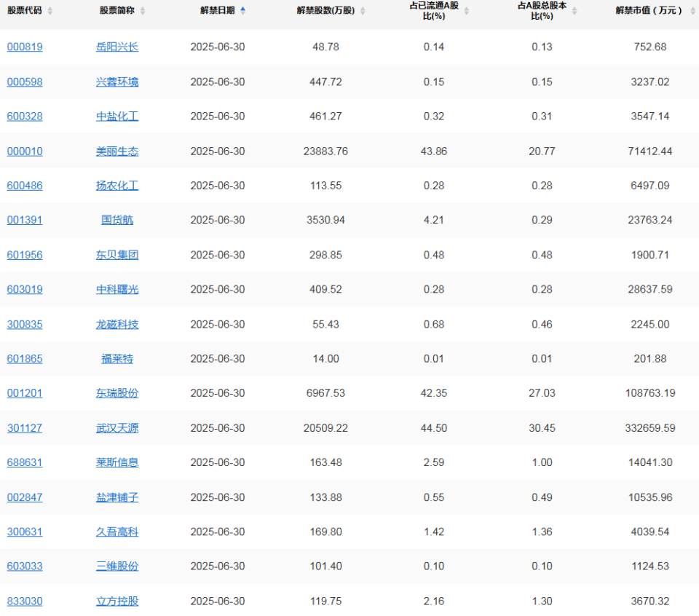The width and height of the screenshot is (699, 616).
Task: Select unlock shares value 20509.22
Action: [x=326, y=428]
